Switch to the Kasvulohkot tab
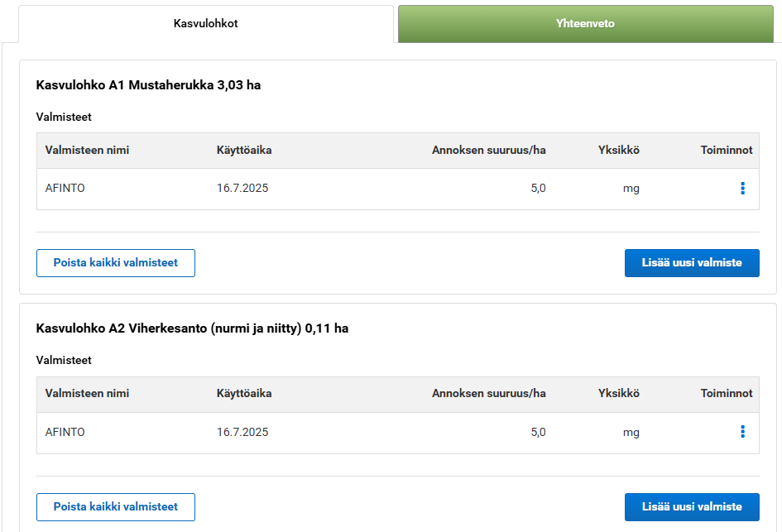The image size is (782, 532). 205,23
